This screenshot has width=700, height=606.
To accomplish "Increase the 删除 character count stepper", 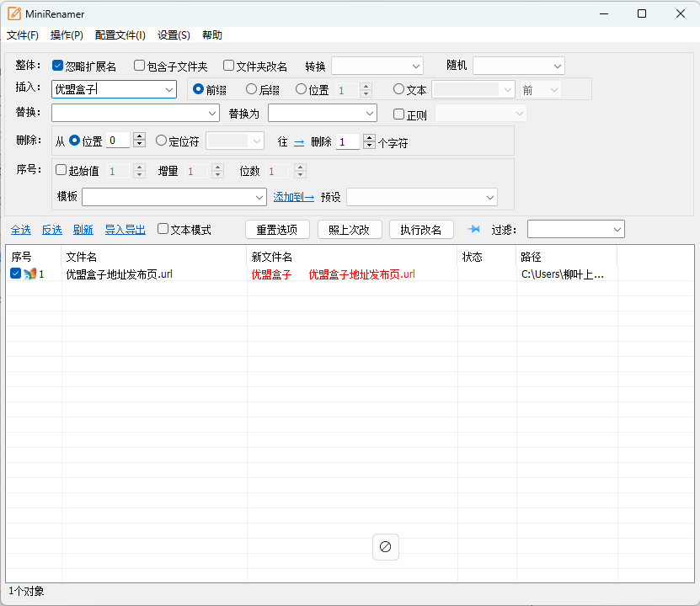I will (x=369, y=138).
